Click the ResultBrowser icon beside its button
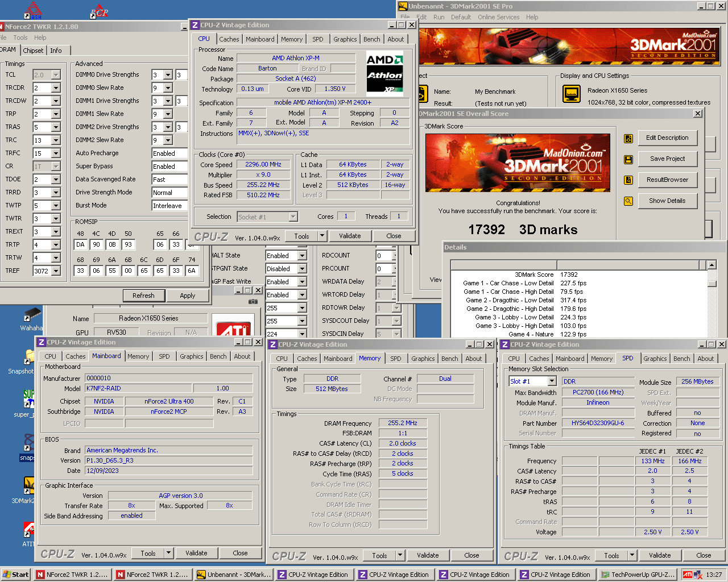The width and height of the screenshot is (728, 582). (628, 180)
